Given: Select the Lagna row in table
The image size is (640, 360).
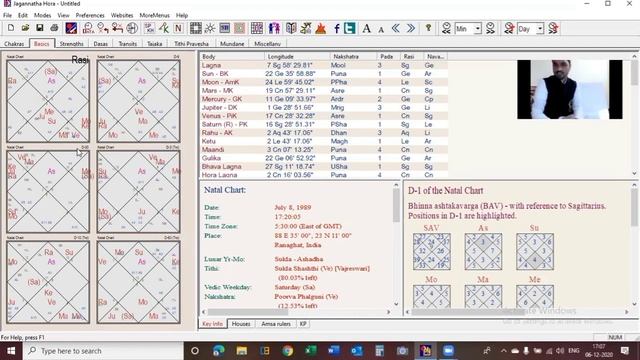Looking at the screenshot, I should (x=324, y=65).
